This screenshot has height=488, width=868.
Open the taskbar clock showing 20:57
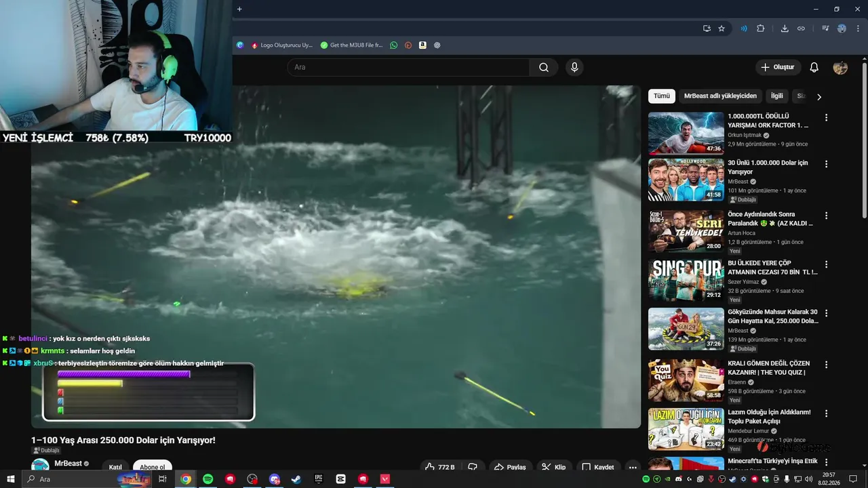pyautogui.click(x=829, y=479)
